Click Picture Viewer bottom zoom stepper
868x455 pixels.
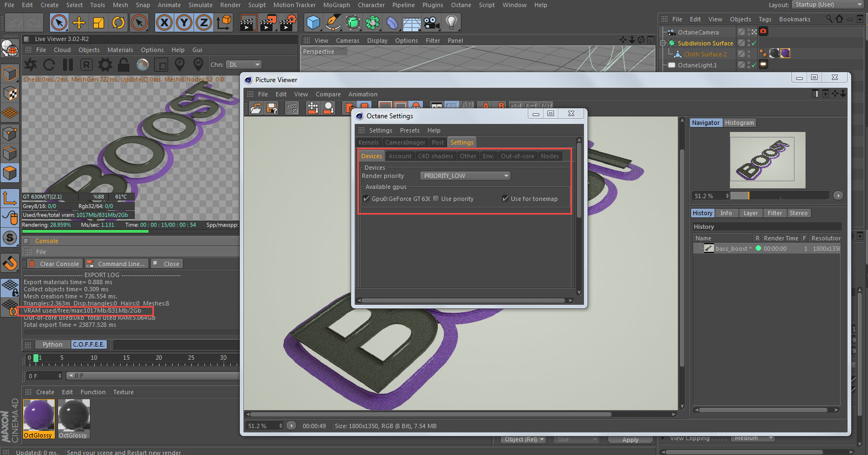pos(281,426)
